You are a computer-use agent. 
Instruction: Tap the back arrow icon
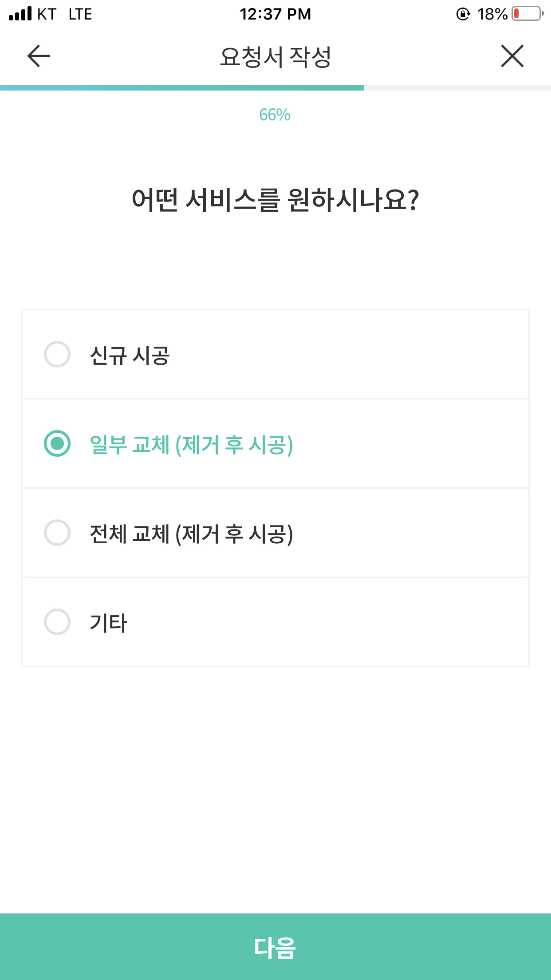click(39, 56)
